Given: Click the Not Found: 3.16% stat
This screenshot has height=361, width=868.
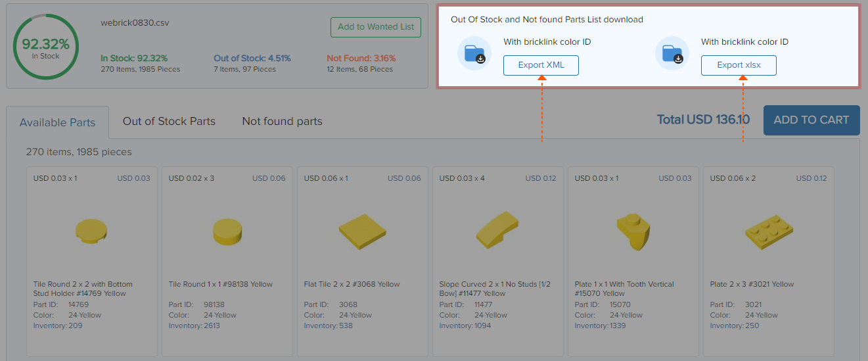Looking at the screenshot, I should [x=361, y=59].
